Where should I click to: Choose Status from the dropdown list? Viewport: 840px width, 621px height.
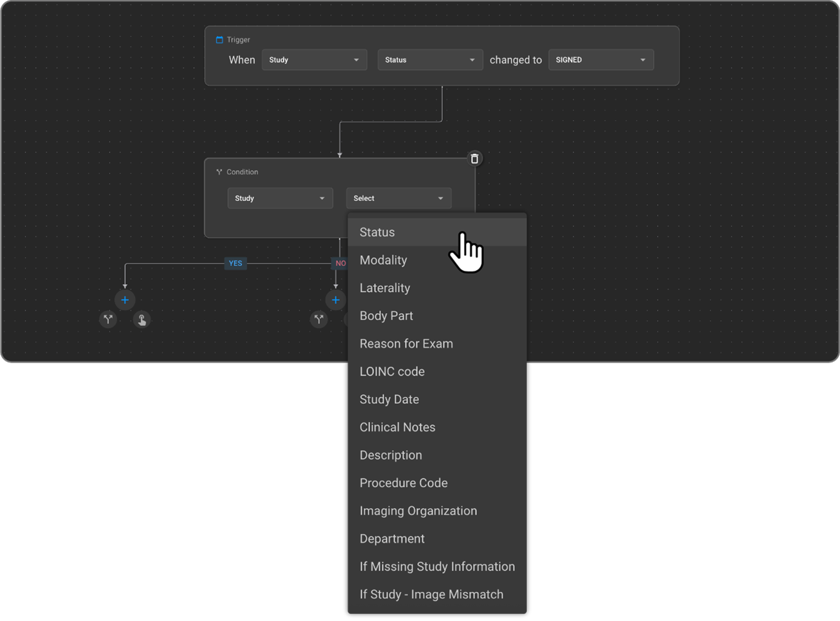pyautogui.click(x=377, y=233)
